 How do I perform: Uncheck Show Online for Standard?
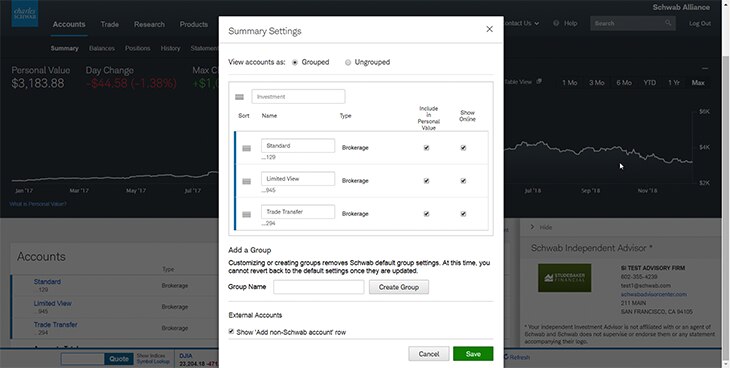(x=463, y=148)
